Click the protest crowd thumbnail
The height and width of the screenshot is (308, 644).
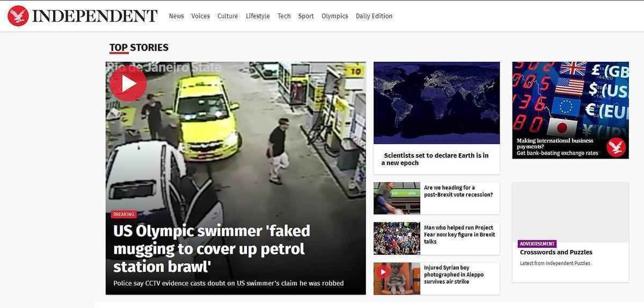pyautogui.click(x=397, y=238)
